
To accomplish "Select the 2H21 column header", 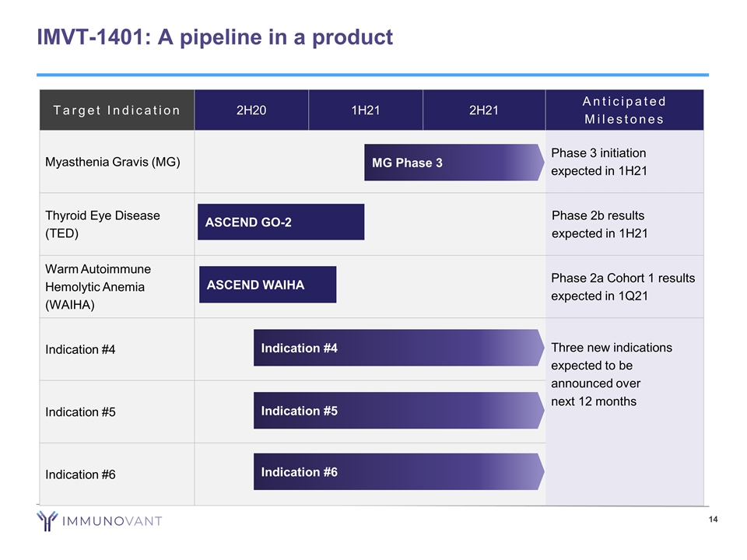I will (484, 110).
